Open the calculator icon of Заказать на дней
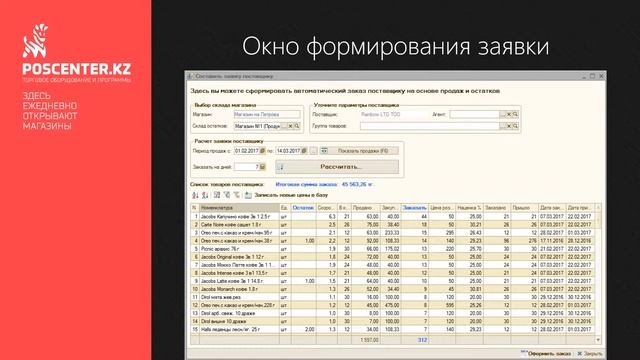640x360 pixels. pyautogui.click(x=262, y=167)
